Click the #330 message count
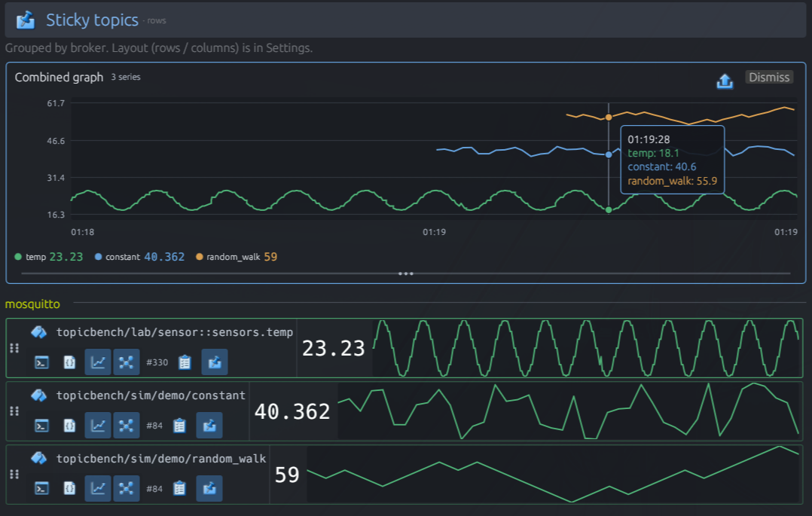The height and width of the screenshot is (516, 812). 157,362
